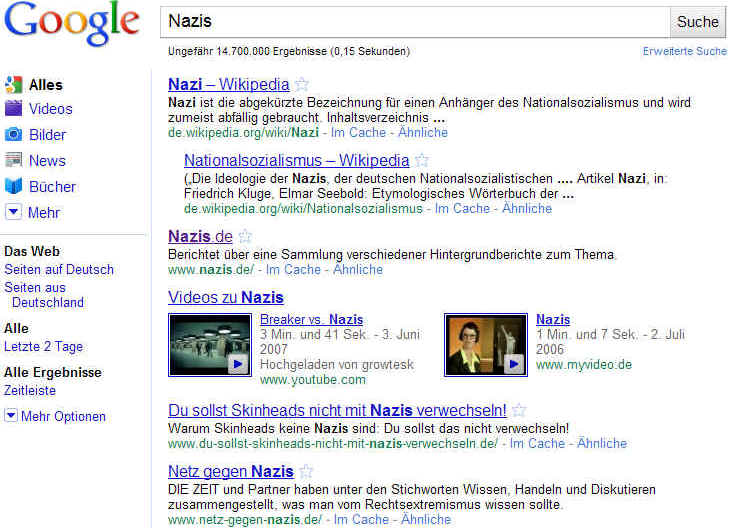Open Im Cache for Nationalsozialismus result

click(462, 209)
